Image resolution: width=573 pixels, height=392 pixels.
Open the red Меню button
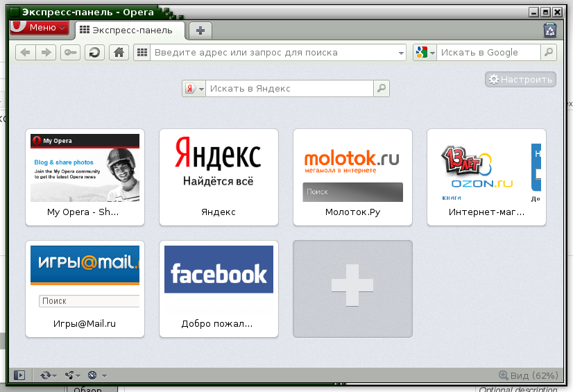pyautogui.click(x=40, y=27)
